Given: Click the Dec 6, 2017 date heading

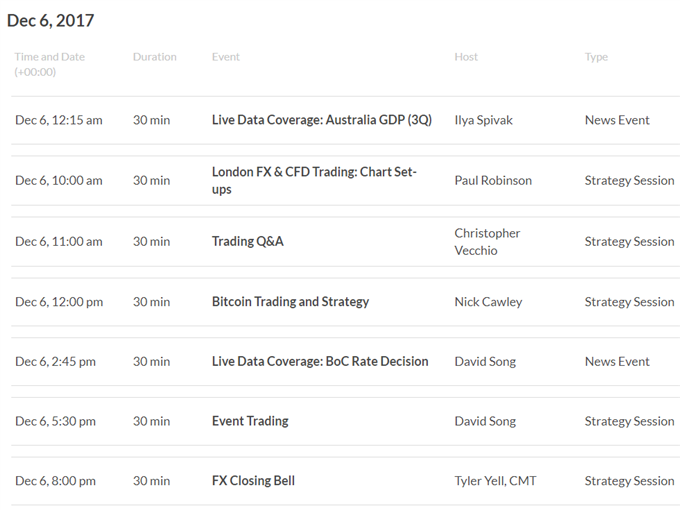Looking at the screenshot, I should [x=50, y=20].
